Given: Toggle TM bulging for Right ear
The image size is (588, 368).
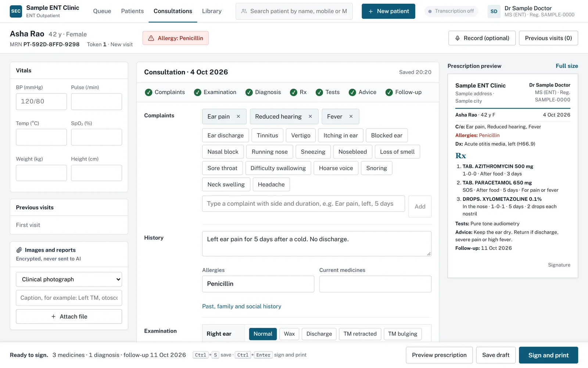Looking at the screenshot, I should tap(403, 334).
